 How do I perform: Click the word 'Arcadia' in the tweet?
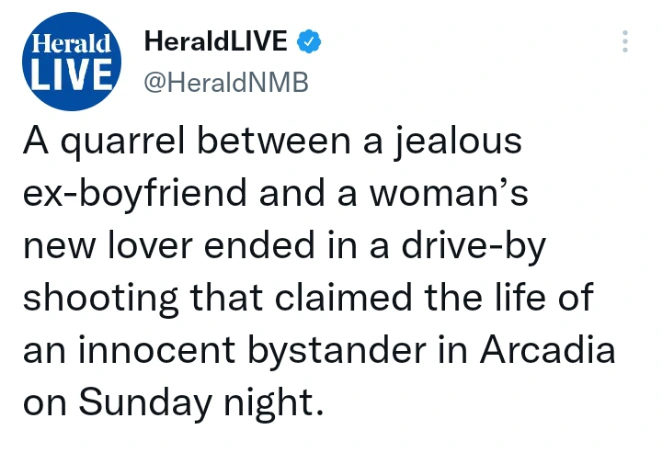point(548,350)
